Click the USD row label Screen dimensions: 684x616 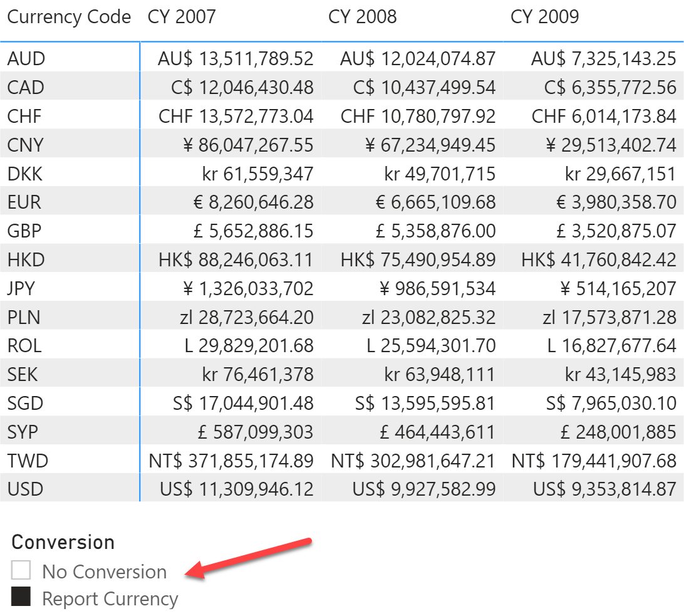(x=25, y=489)
